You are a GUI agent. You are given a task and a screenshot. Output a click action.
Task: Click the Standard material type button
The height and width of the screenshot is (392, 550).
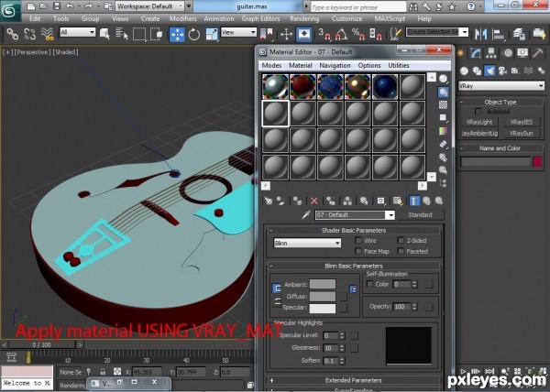420,214
